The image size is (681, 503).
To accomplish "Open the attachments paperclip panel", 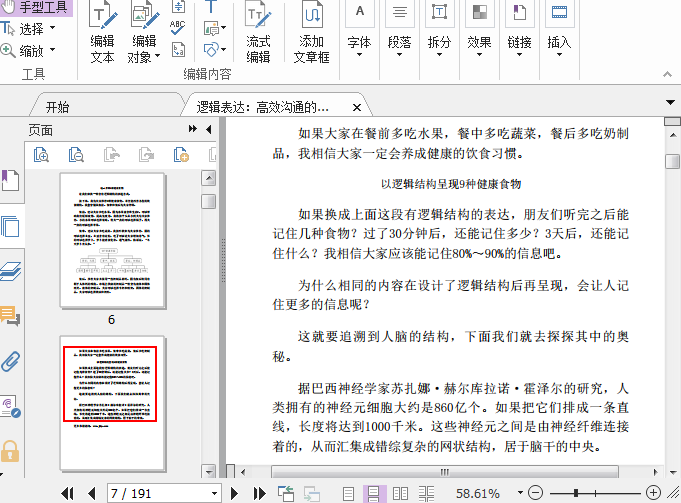I will [10, 361].
